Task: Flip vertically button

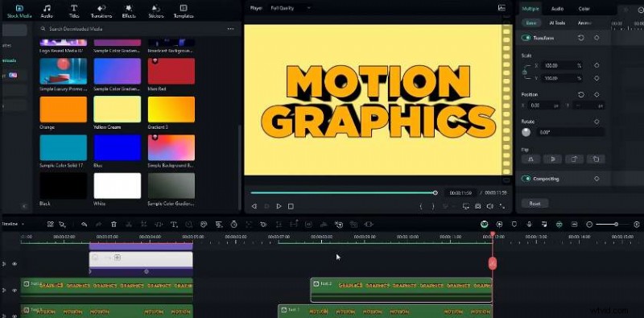Action: coord(552,159)
